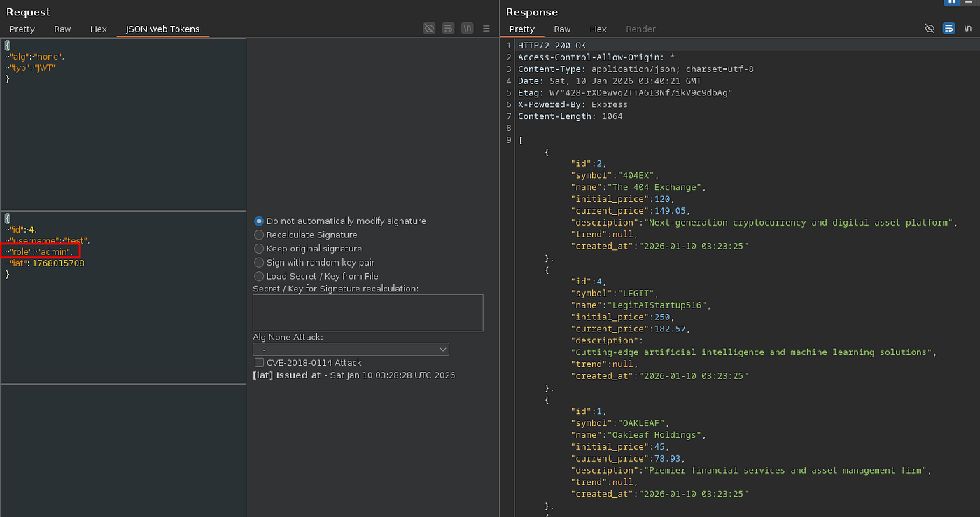Screen dimensions: 980x517
Task: Select Do not automatically modify signature
Action: point(340,221)
